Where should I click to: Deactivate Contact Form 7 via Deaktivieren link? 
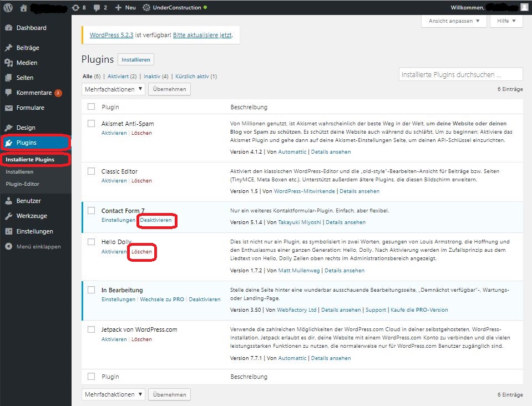coord(156,220)
